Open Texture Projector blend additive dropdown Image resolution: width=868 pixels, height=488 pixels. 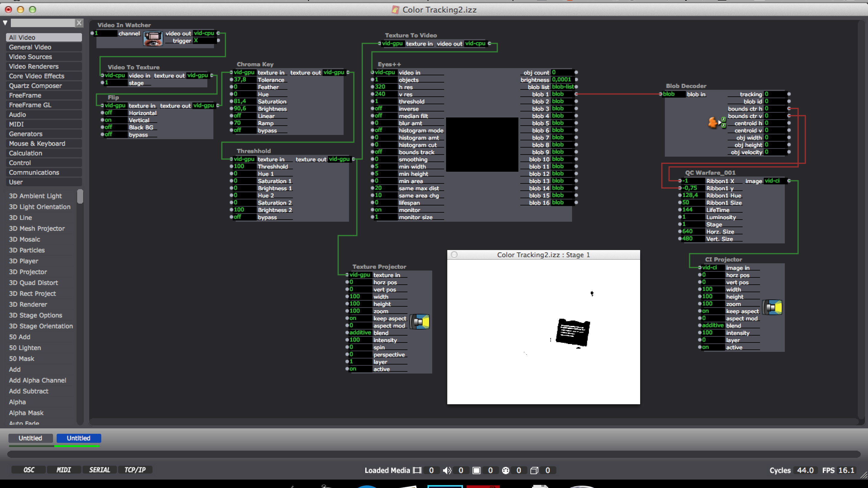pos(360,332)
